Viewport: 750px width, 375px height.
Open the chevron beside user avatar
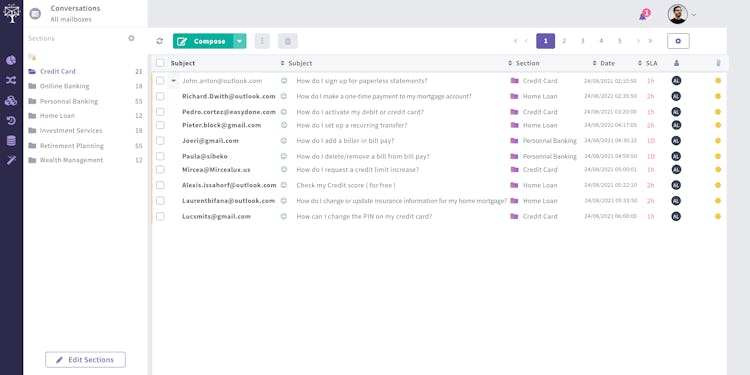(694, 15)
